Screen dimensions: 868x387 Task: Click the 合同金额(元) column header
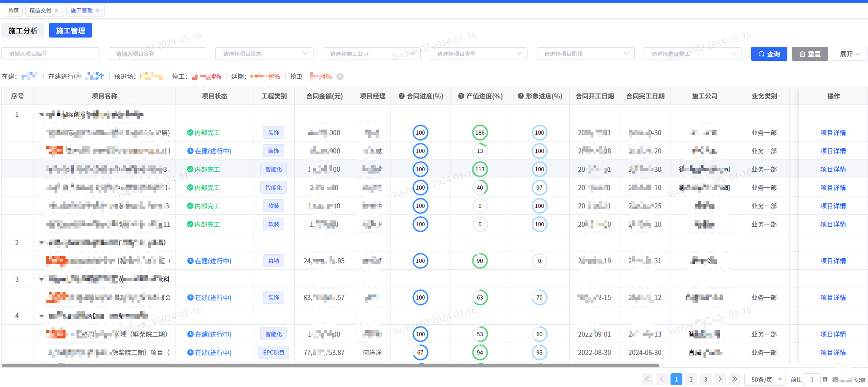coord(324,96)
